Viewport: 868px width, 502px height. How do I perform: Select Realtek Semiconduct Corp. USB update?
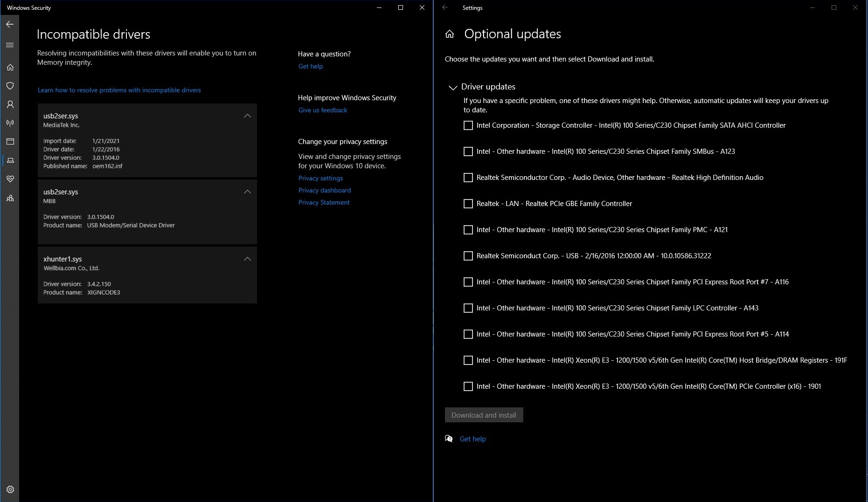(468, 256)
